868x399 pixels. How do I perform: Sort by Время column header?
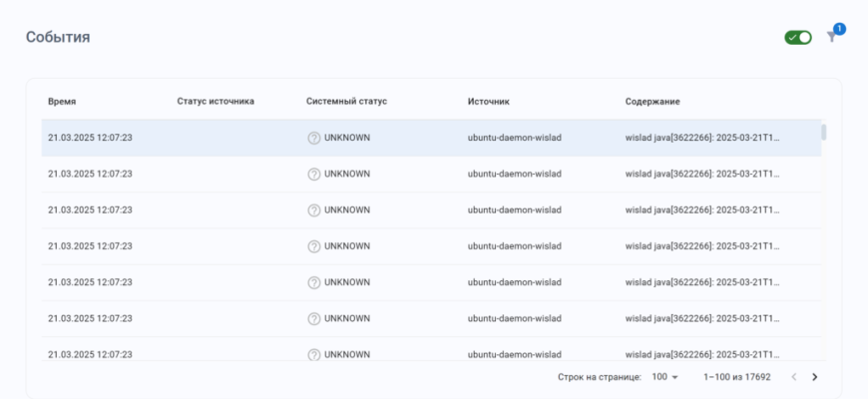click(62, 102)
